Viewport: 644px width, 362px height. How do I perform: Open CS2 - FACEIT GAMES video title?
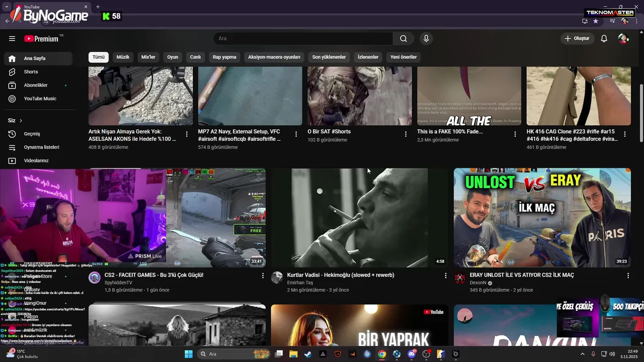click(x=154, y=275)
